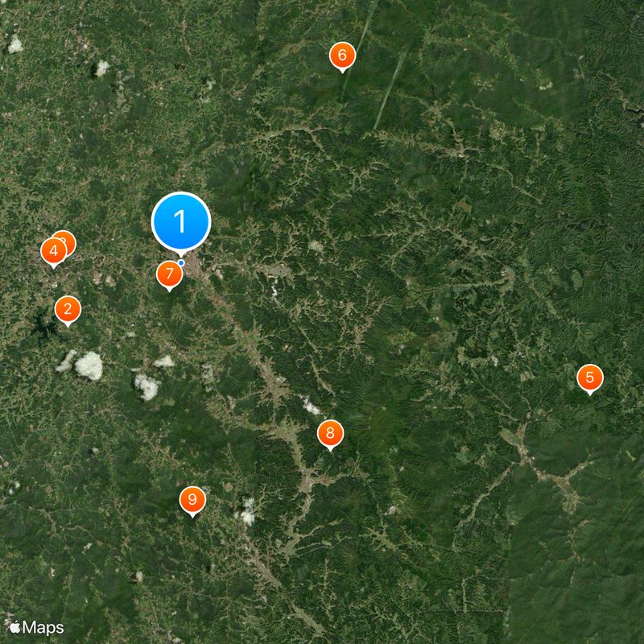Click the white cloud southeast of pin 9

246,511
